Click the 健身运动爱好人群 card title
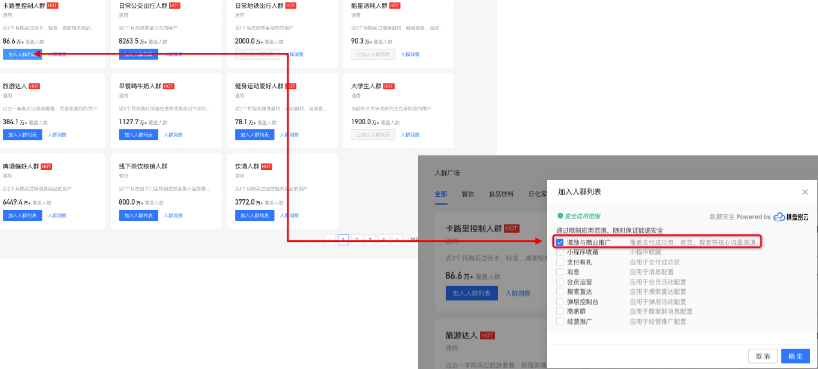Screen dimensions: 818x369 click(x=259, y=86)
